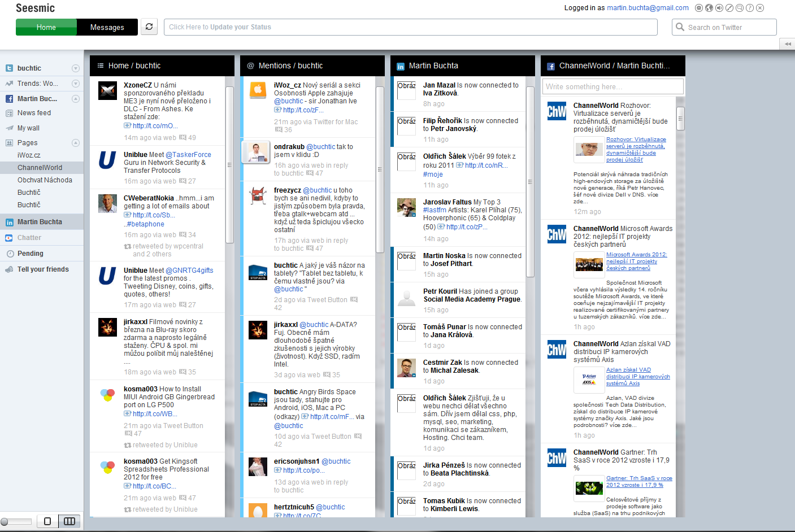This screenshot has width=795, height=532.
Task: Open Chatter in sidebar
Action: click(29, 238)
